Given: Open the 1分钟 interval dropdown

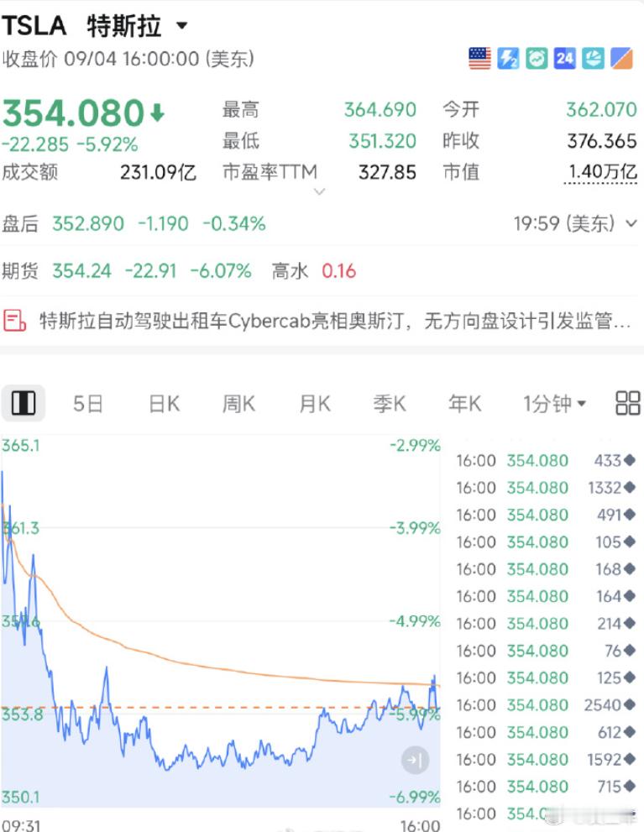Looking at the screenshot, I should click(x=554, y=404).
